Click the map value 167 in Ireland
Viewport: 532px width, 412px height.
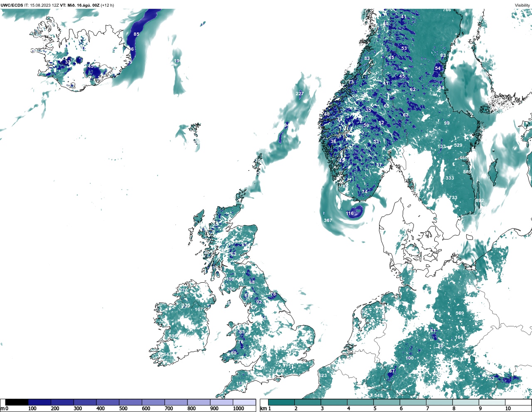199,309
